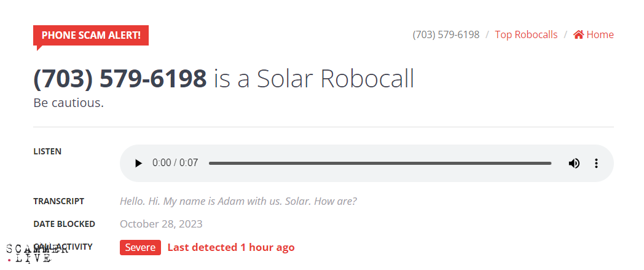Viewport: 644px width, 270px height.
Task: Click the "is a Solar Robocall" heading text
Action: coord(314,79)
